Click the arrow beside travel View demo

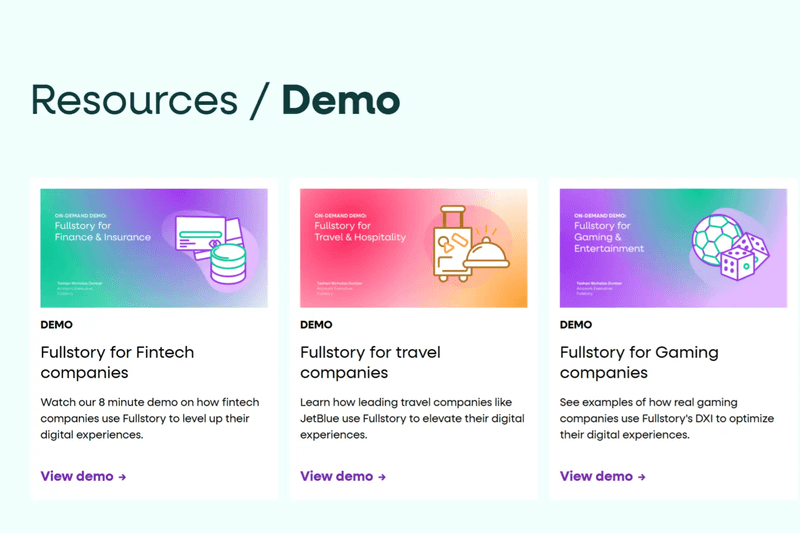pyautogui.click(x=382, y=477)
